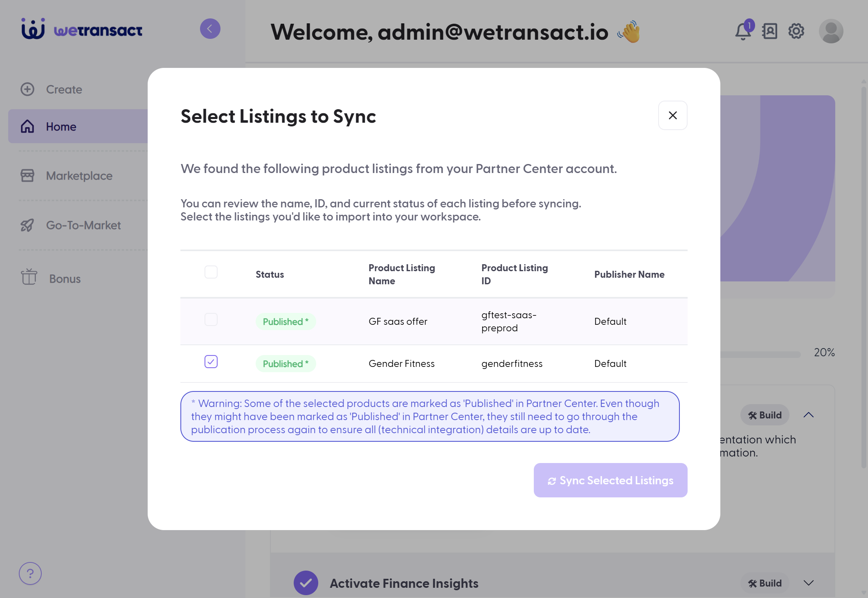Click the Published status badge for GF saas offer
The height and width of the screenshot is (598, 868).
(x=286, y=321)
